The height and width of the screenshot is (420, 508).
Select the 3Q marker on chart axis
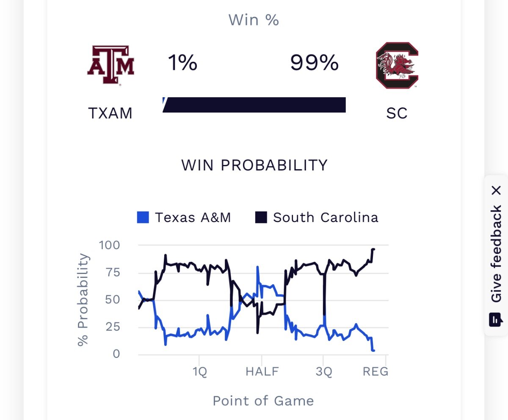pyautogui.click(x=324, y=372)
